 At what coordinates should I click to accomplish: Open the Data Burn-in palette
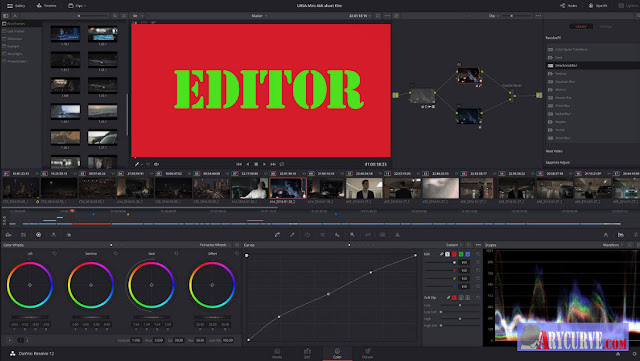pyautogui.click(x=398, y=235)
